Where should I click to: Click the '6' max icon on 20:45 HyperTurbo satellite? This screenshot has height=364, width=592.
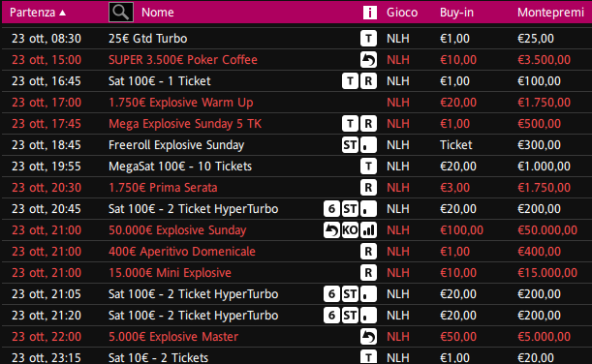331,209
